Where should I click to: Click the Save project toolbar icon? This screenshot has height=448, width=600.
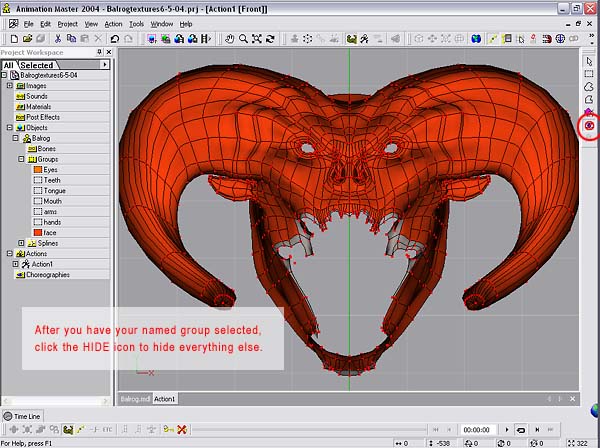(x=42, y=39)
